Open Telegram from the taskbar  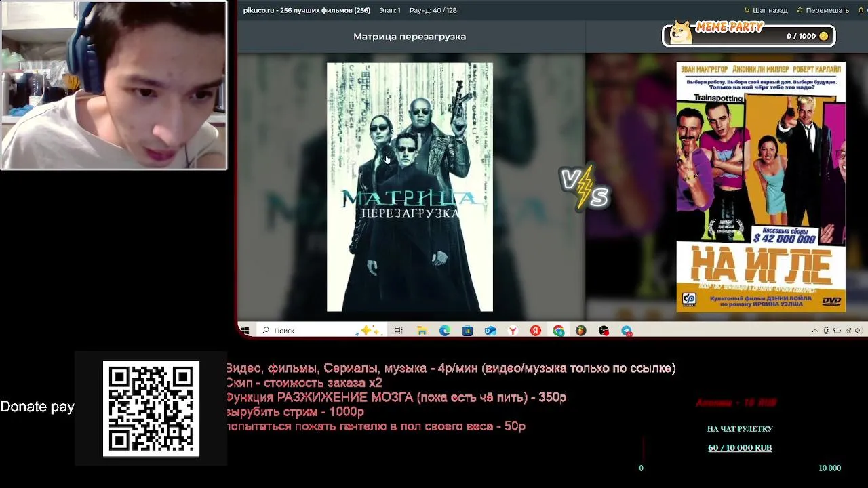point(627,331)
